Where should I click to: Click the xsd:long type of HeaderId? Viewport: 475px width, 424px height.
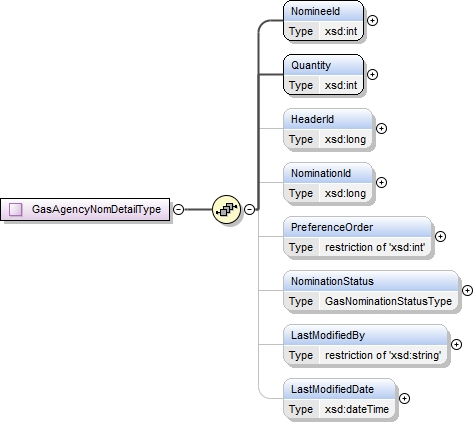point(345,139)
